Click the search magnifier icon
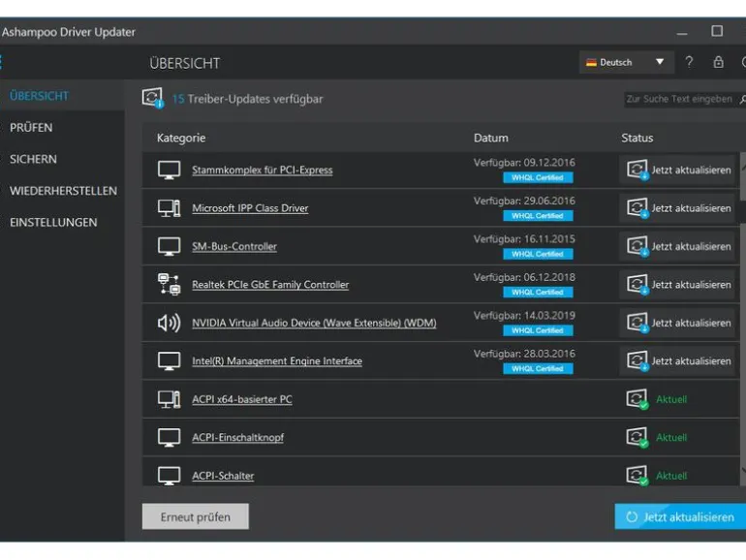Viewport: 746px width, 560px height. click(x=742, y=99)
